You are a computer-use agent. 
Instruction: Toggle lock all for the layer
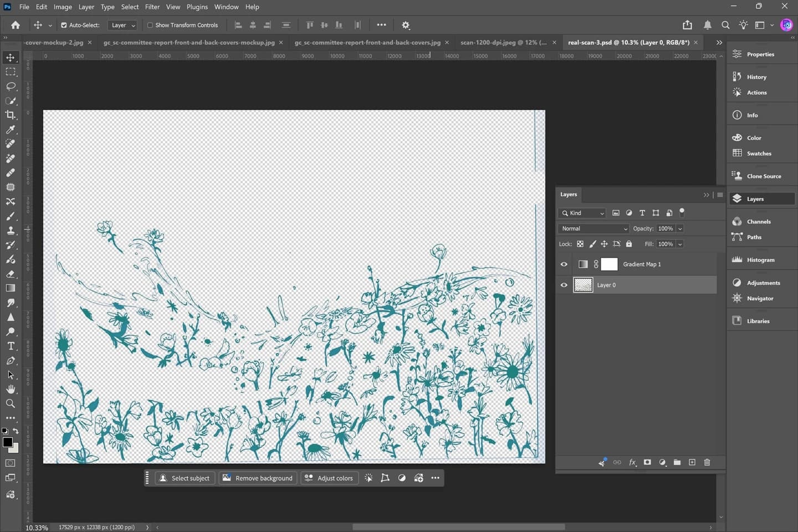[629, 244]
